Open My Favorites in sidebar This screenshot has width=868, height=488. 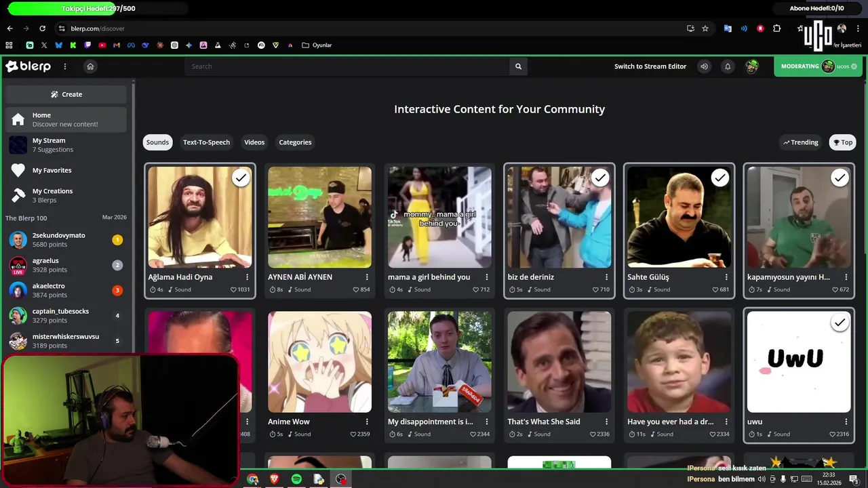(x=66, y=170)
